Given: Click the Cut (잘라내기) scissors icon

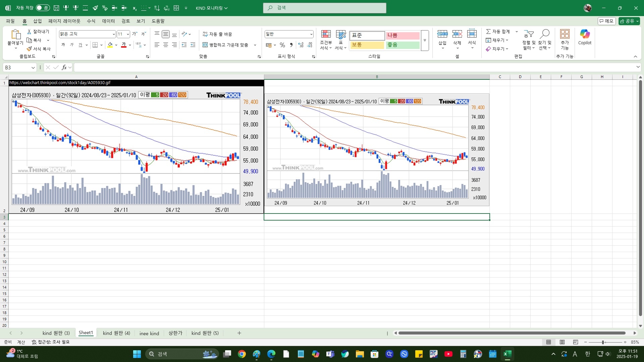Looking at the screenshot, I should [x=29, y=32].
